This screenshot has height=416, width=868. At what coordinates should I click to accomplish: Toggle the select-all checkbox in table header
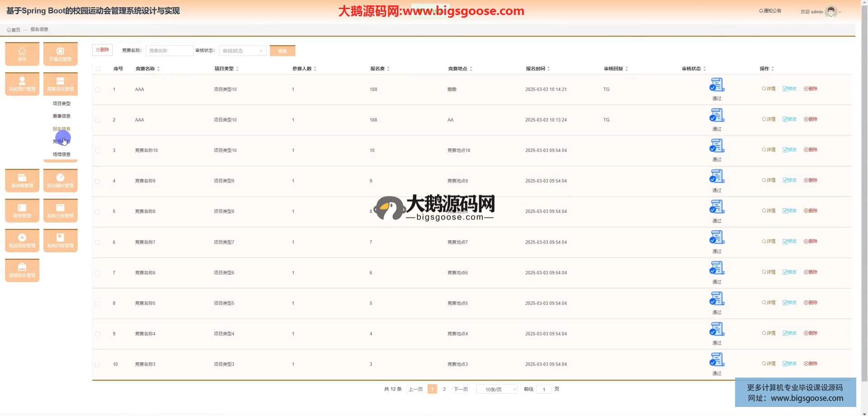pos(98,69)
